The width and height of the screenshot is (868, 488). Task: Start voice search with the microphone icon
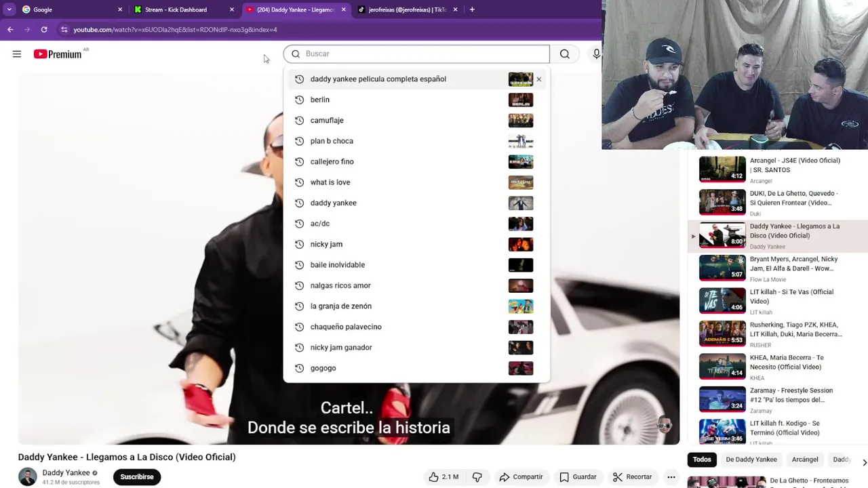click(596, 54)
